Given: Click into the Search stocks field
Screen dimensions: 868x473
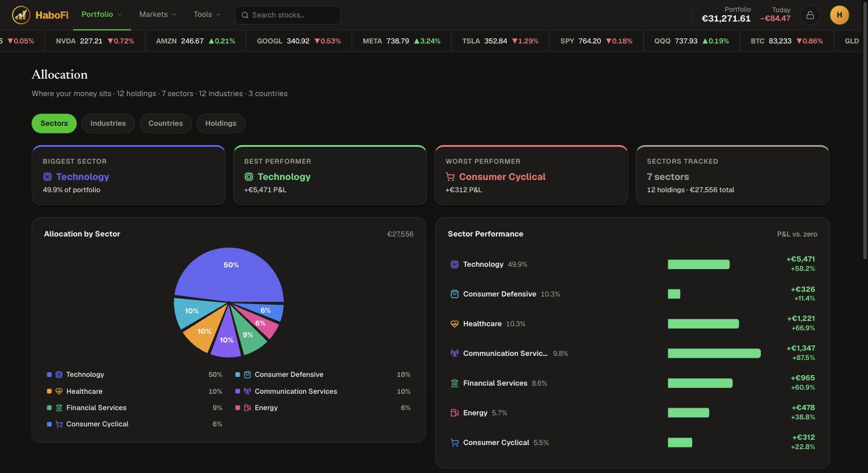Looking at the screenshot, I should tap(288, 15).
